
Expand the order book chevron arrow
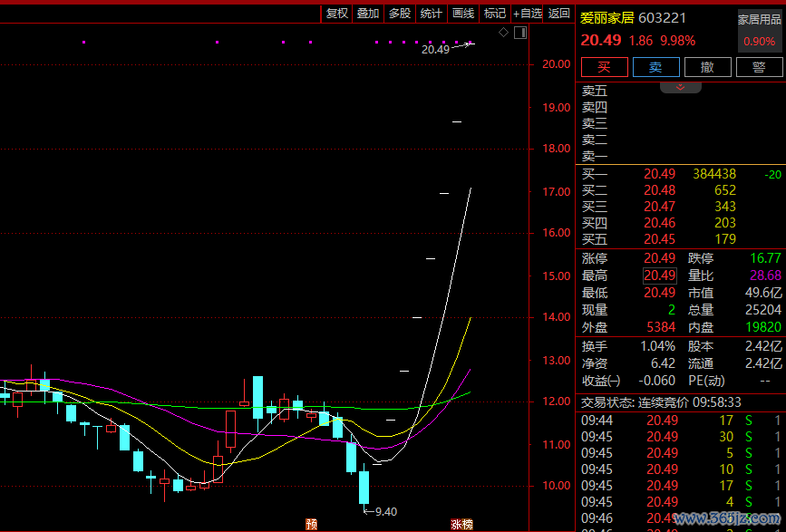point(680,88)
